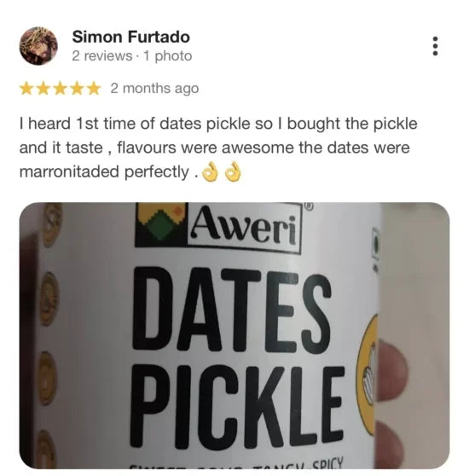Click the '2 reviews' count text
Screen dimensions: 469x476
click(x=102, y=56)
